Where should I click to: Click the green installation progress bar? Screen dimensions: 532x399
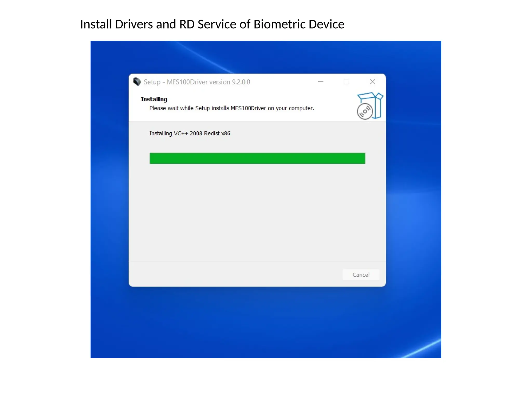(x=257, y=158)
